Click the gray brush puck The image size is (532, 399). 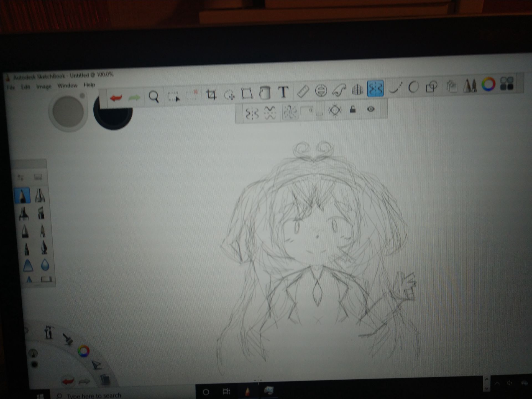pyautogui.click(x=68, y=112)
